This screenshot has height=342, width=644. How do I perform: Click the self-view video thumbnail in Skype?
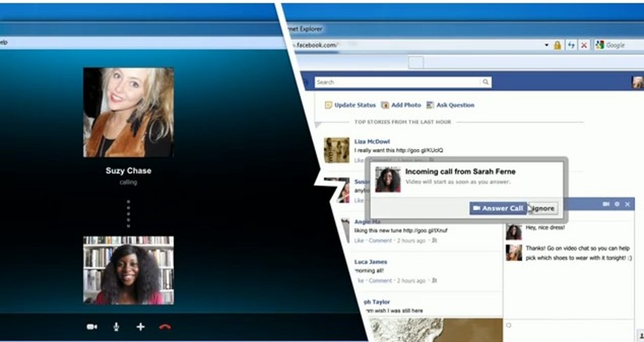coord(128,270)
